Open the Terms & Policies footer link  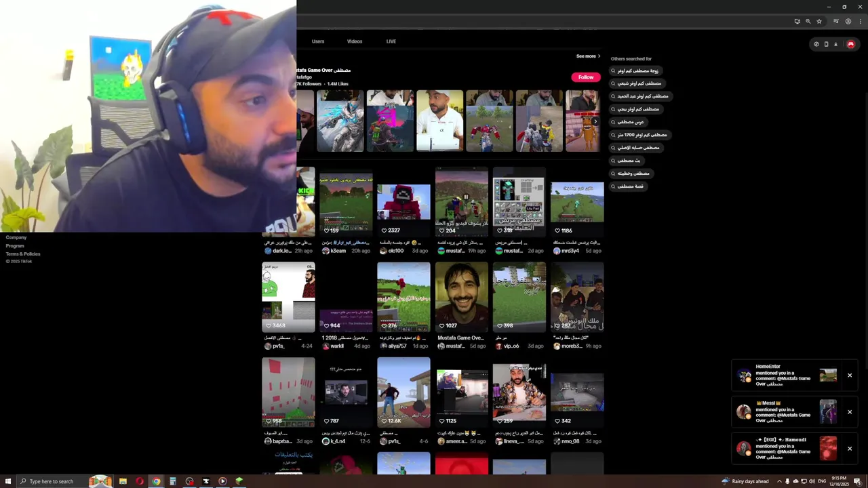23,253
